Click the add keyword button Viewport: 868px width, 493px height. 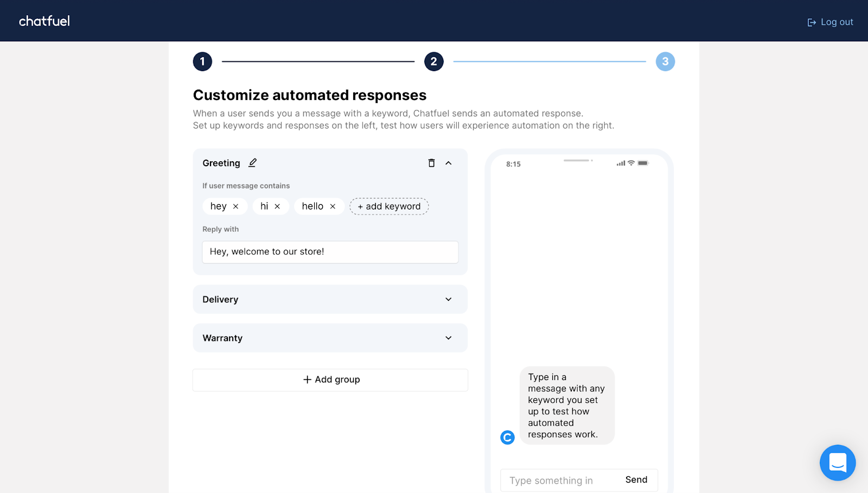(389, 206)
